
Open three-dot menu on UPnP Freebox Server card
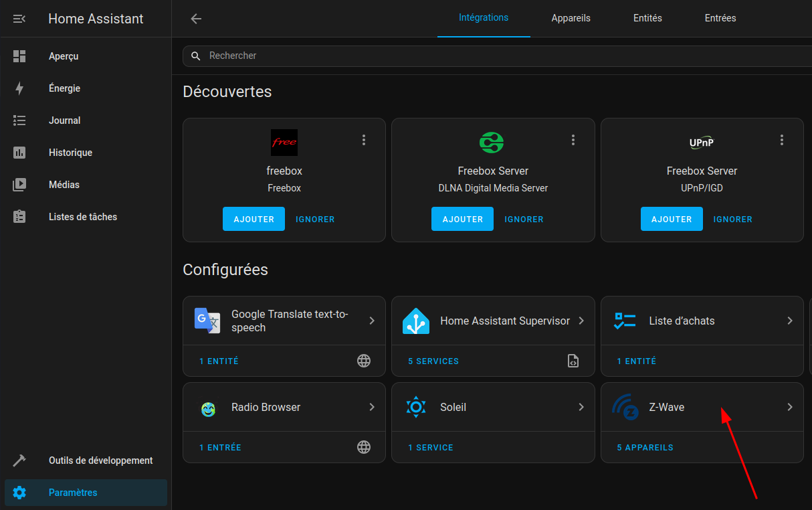pos(782,140)
